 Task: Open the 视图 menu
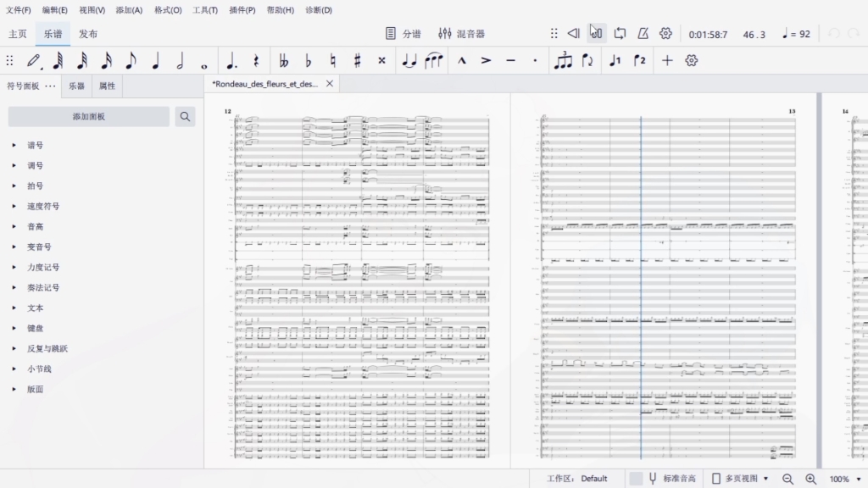pyautogui.click(x=92, y=10)
